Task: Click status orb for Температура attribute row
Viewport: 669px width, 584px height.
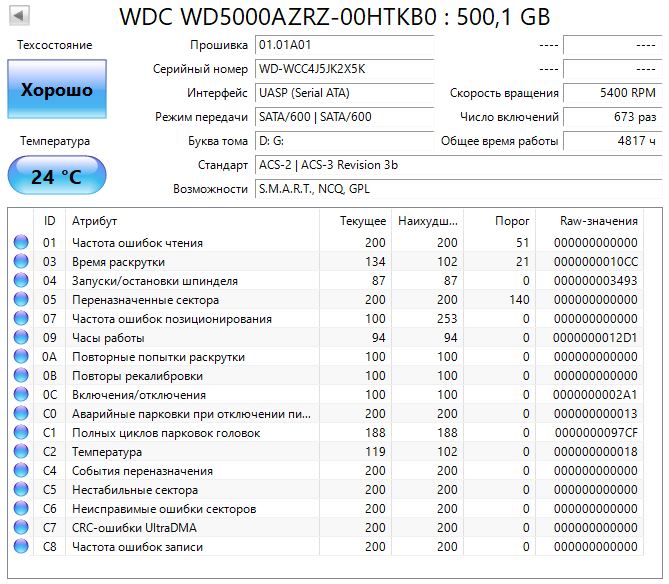Action: tap(21, 451)
